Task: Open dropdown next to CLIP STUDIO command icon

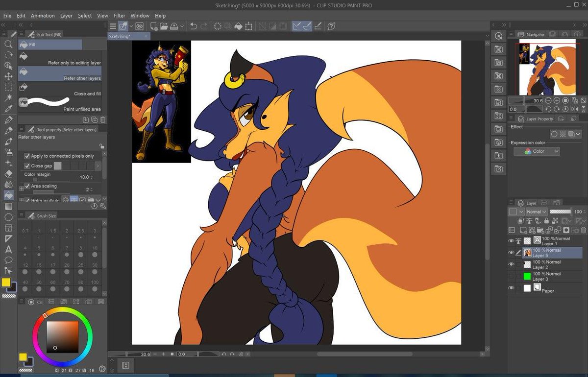Action: [131, 26]
